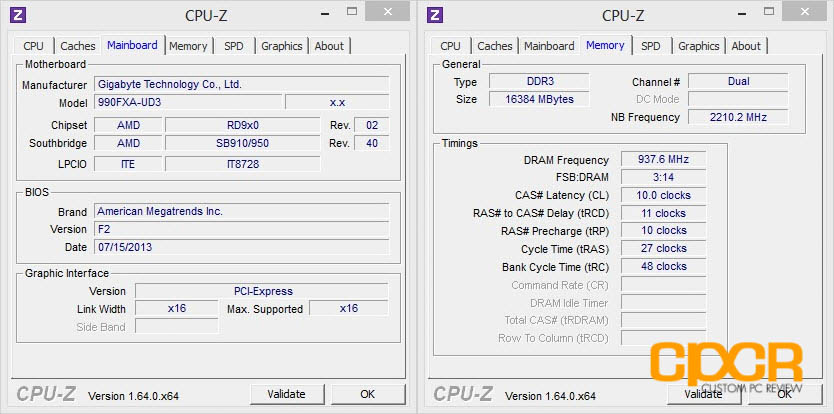Click the empty Total CAS# (tRDRAM) field

(663, 320)
